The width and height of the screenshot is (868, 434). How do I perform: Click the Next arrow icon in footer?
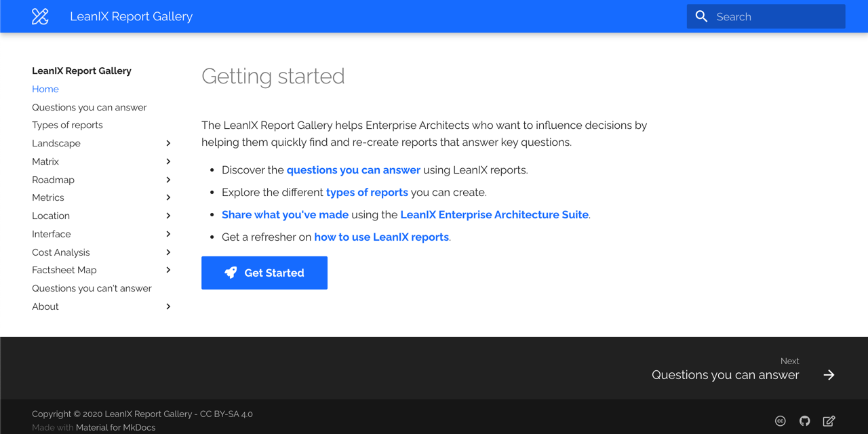coord(829,375)
